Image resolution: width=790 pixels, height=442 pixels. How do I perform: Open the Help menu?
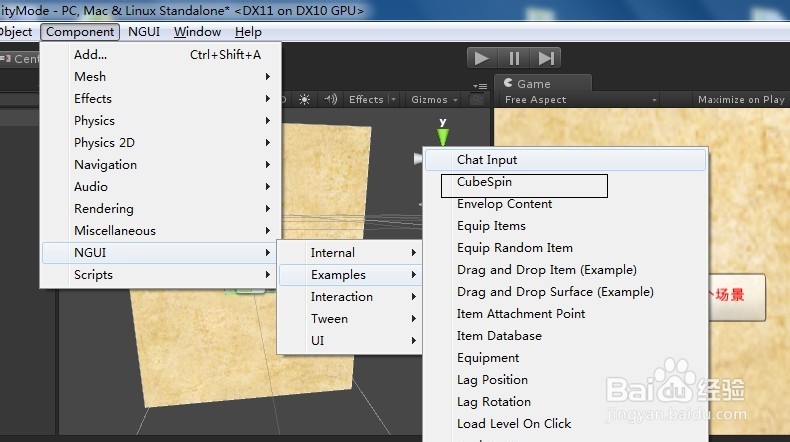click(x=248, y=32)
